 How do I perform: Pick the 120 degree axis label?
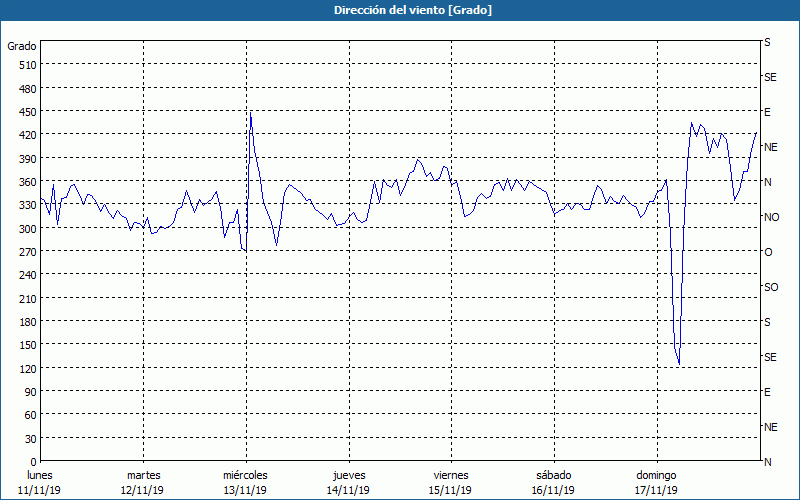[29, 369]
